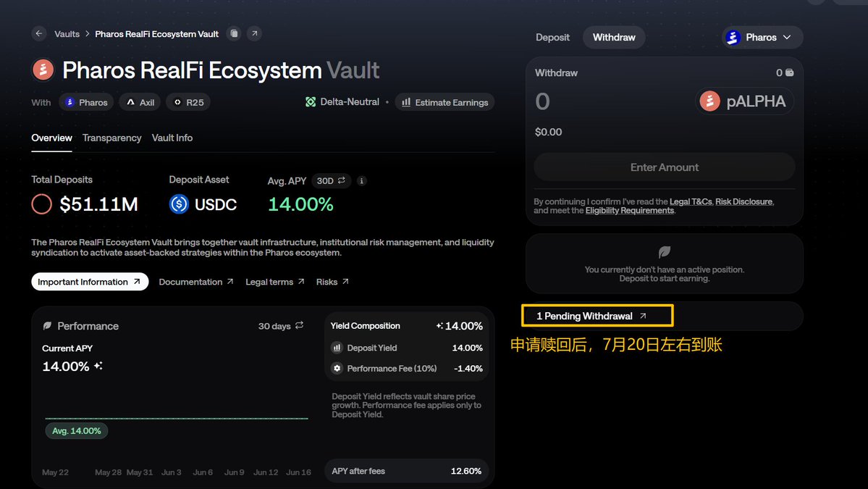This screenshot has height=489, width=868.
Task: Click the Total Deposits circle icon
Action: tap(41, 204)
